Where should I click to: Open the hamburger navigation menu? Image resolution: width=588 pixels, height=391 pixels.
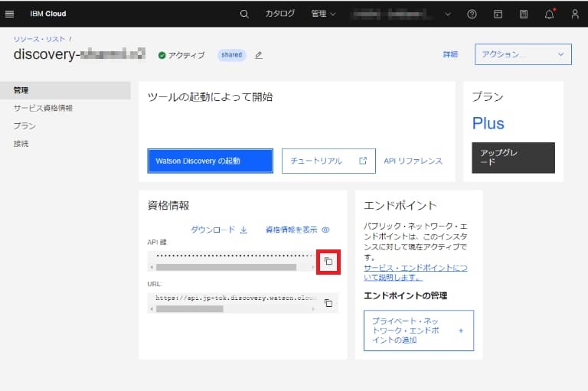point(9,14)
